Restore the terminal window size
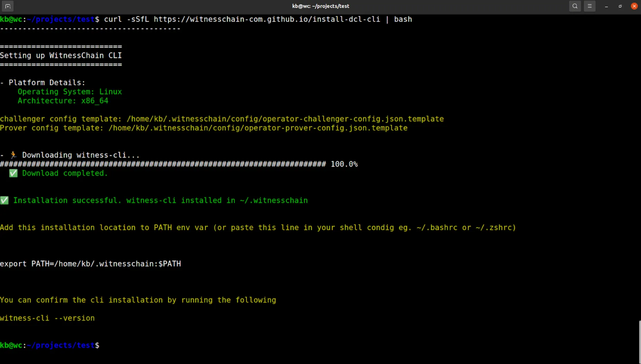The width and height of the screenshot is (641, 364). click(x=620, y=6)
